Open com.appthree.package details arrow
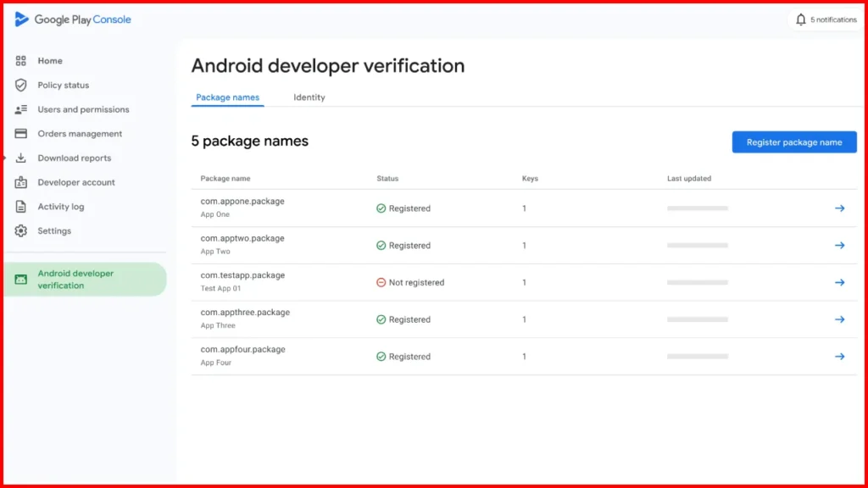This screenshot has width=868, height=488. [x=840, y=319]
